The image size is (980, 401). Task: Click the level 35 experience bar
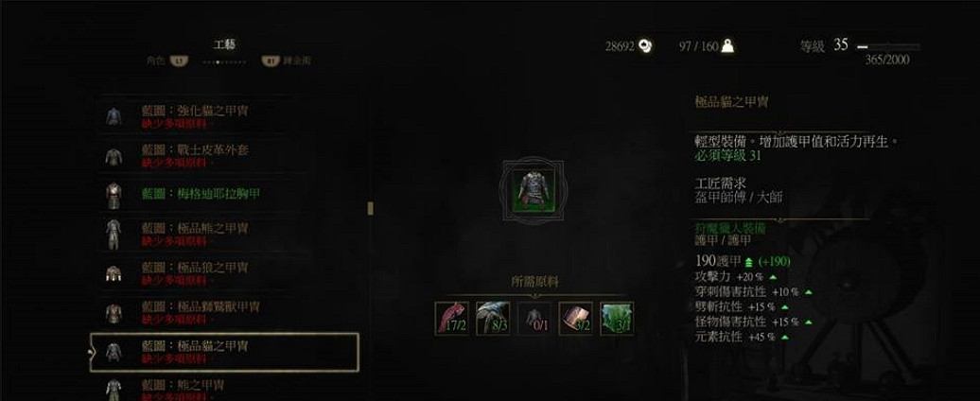(888, 47)
